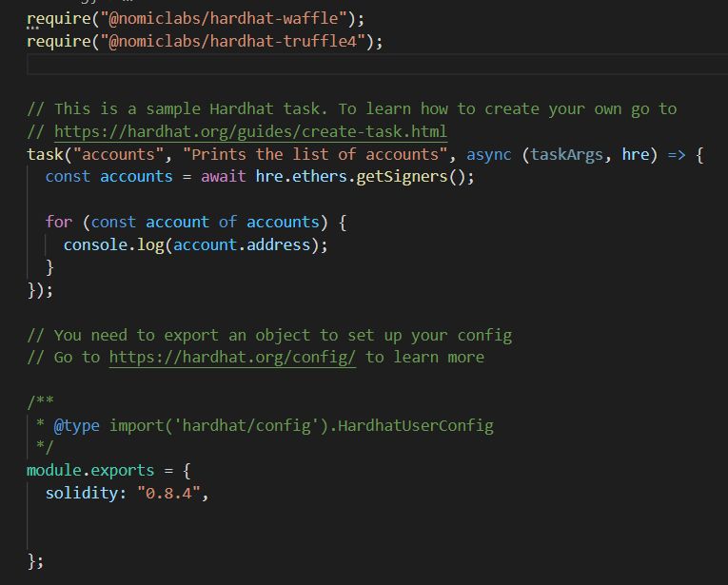Click the "@nomiclabs/hardhat-truffle4" string
Screen dimensions: 728x585
pyautogui.click(x=233, y=41)
